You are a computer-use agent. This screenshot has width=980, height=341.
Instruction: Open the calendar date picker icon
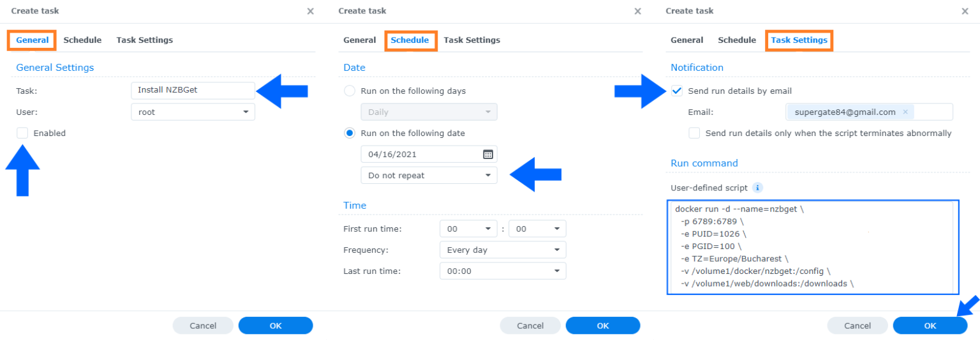487,154
